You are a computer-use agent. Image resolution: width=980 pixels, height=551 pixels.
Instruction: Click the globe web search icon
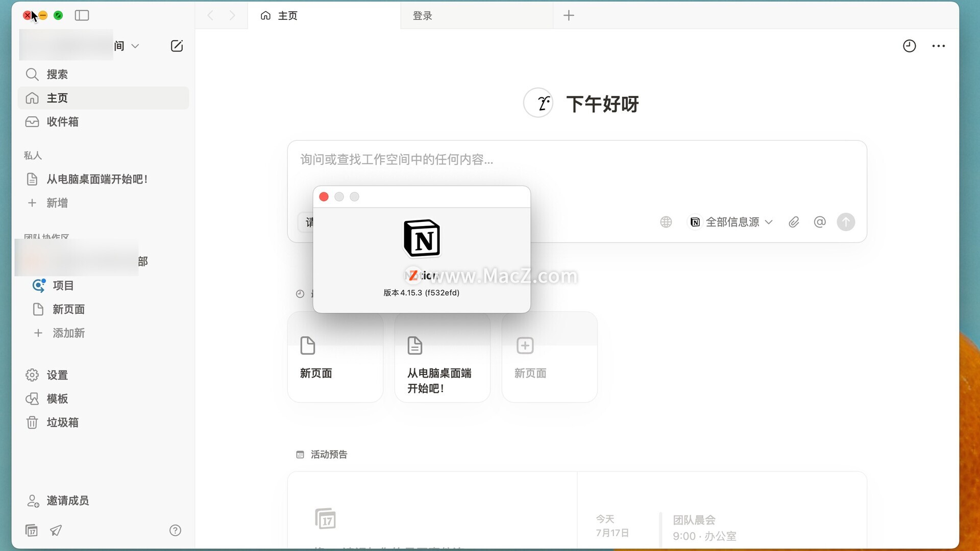pyautogui.click(x=666, y=222)
